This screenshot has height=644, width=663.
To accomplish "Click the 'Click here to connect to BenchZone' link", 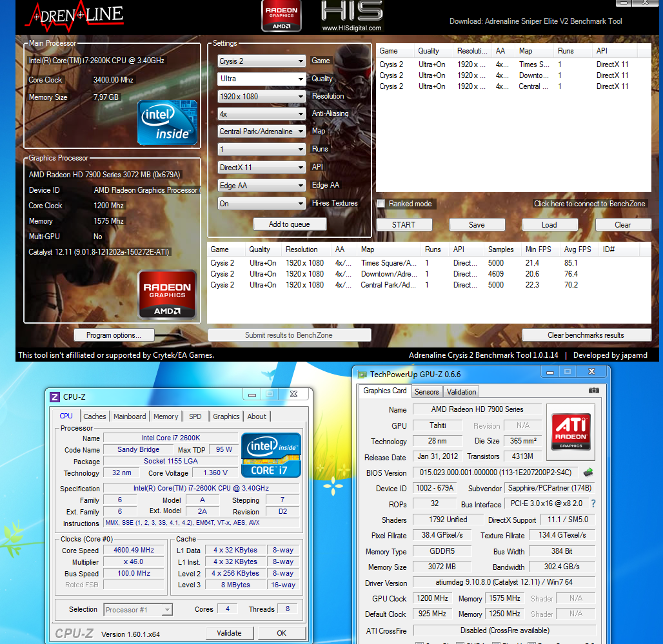I will point(589,204).
